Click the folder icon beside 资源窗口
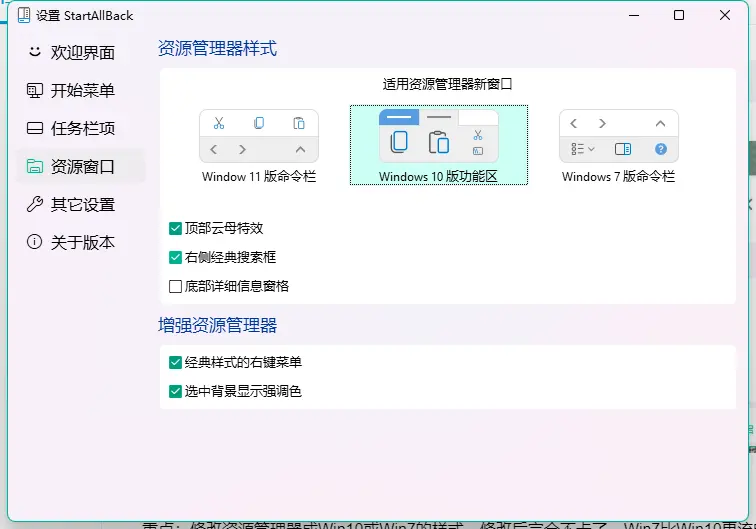Viewport: 756px width, 529px height. (35, 166)
